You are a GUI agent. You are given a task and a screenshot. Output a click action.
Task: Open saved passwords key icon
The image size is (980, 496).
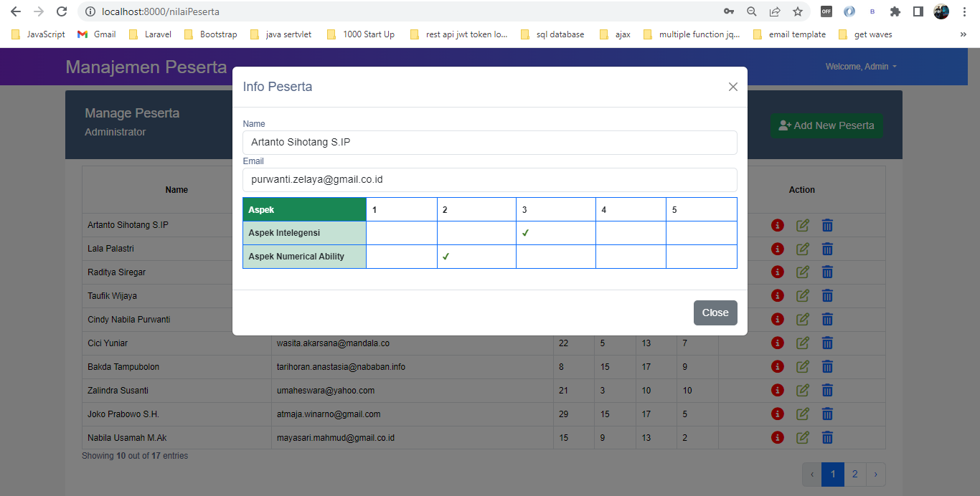pos(729,11)
